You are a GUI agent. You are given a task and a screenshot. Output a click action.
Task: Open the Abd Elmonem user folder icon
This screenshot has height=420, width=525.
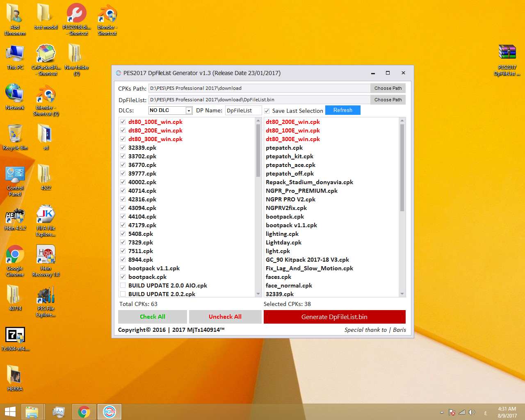click(x=15, y=19)
